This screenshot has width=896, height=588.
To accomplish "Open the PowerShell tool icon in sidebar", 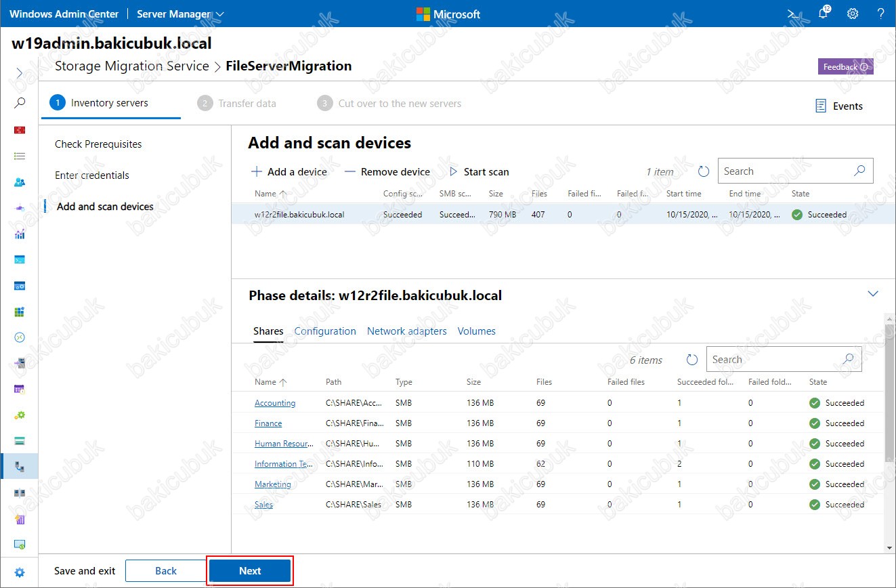I will pos(20,259).
